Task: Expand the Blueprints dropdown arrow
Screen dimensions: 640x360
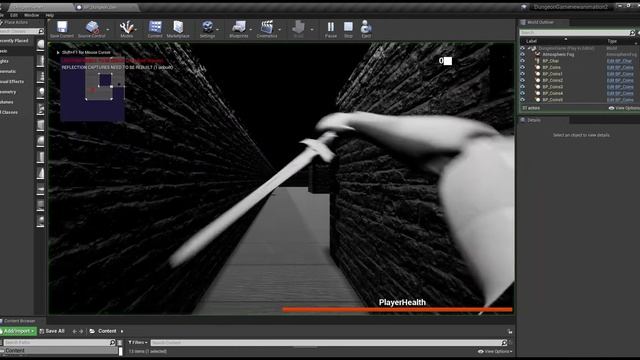Action: pyautogui.click(x=251, y=29)
